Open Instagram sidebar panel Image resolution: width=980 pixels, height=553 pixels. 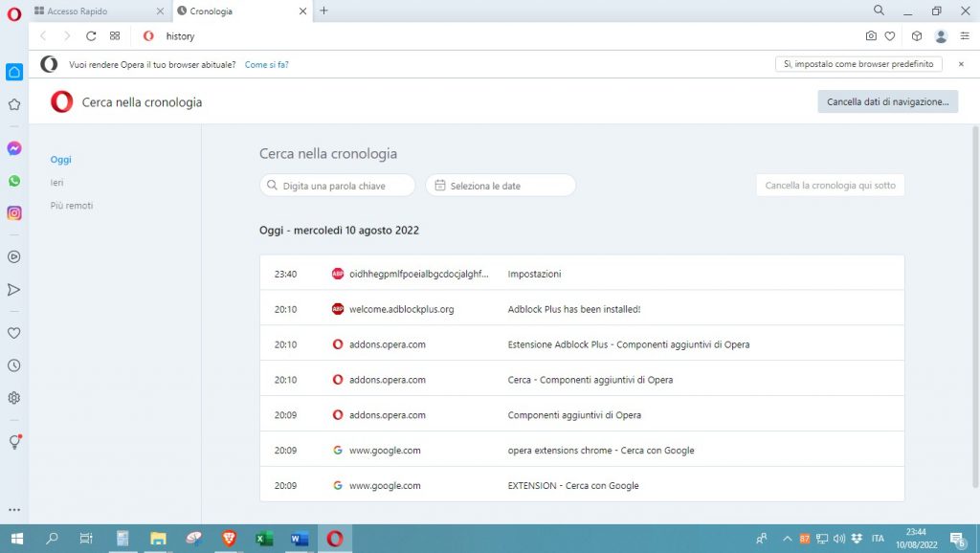pos(14,213)
